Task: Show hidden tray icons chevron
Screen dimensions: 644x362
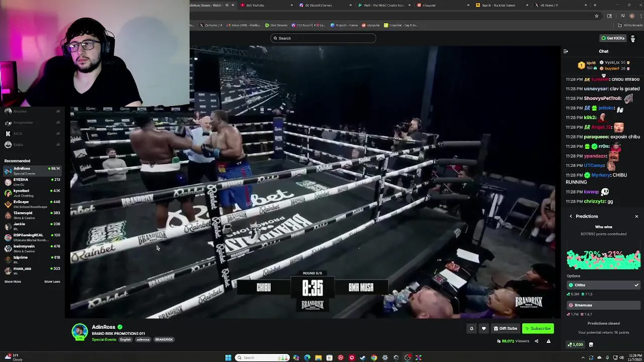Action: [583, 357]
